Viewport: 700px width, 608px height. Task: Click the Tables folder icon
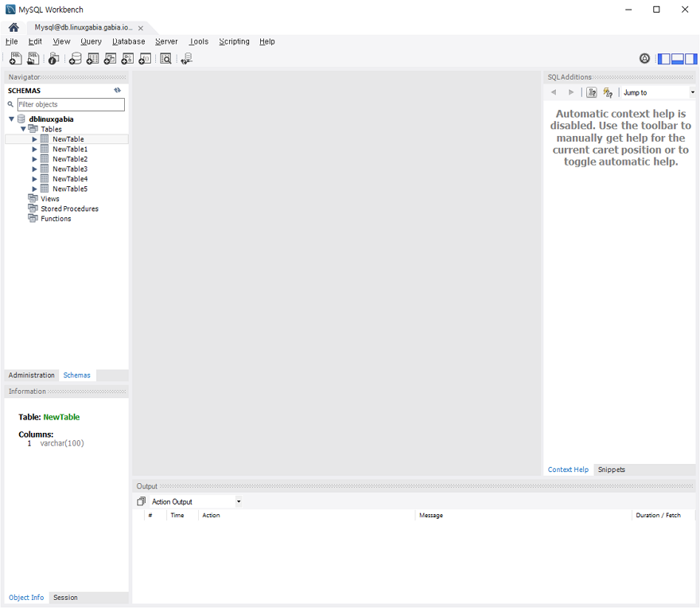tap(33, 129)
